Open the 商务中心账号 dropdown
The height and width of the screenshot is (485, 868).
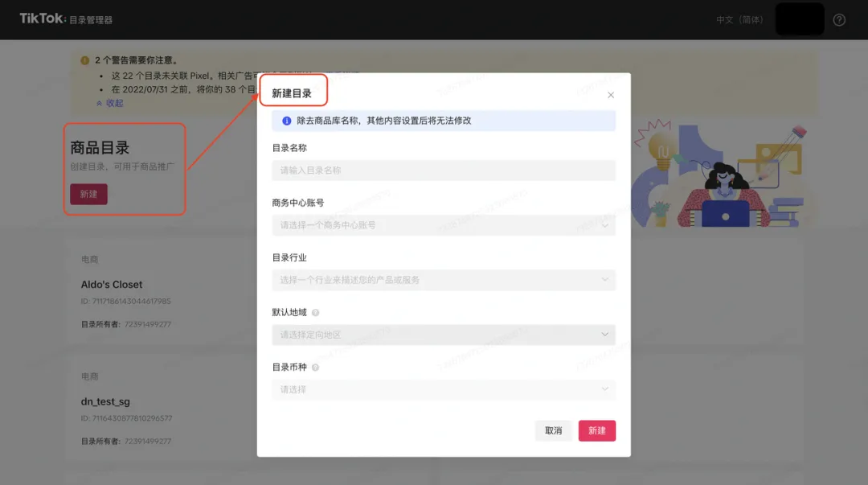point(444,225)
